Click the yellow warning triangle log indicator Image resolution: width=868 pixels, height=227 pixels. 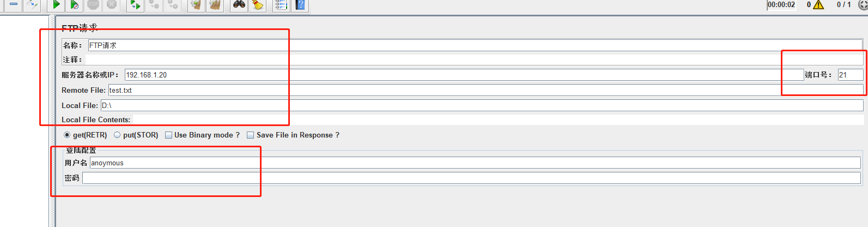818,5
